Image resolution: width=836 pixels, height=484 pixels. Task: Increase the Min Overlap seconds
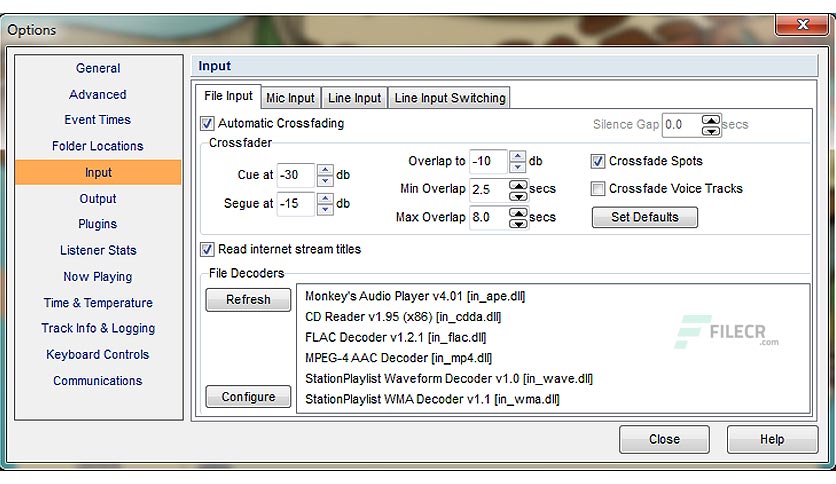(x=518, y=184)
